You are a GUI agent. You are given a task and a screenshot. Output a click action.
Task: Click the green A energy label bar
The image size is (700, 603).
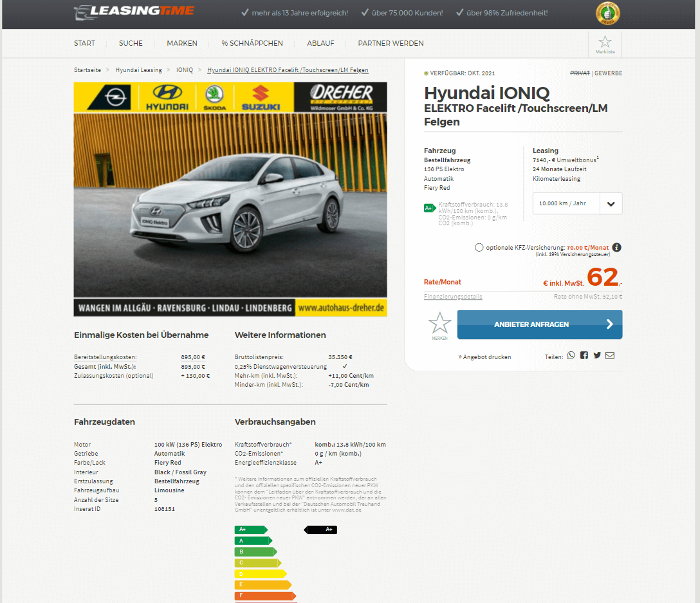pos(253,541)
